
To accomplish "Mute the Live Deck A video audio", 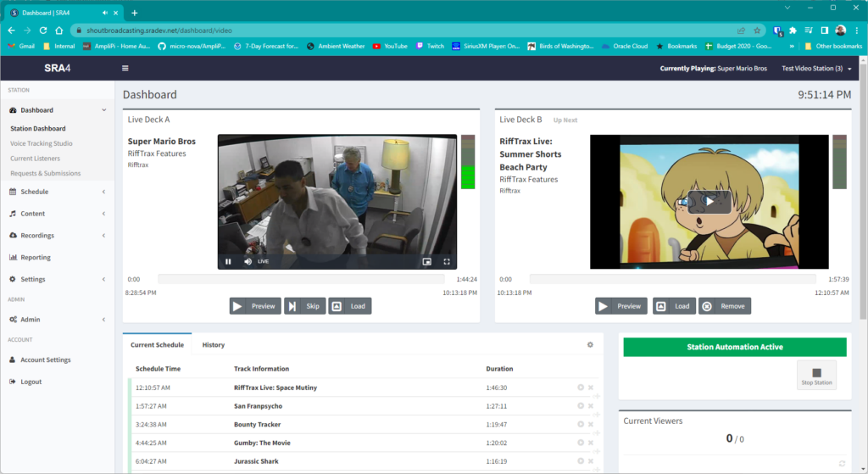I will tap(248, 261).
